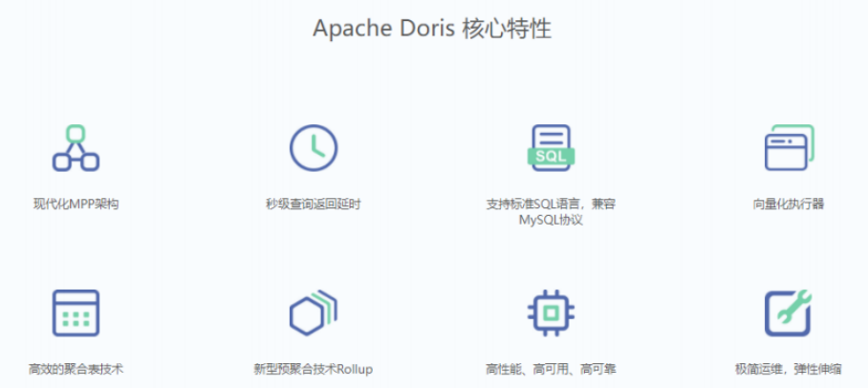Click the text "支持标准SQL语言，兼容 MySQL协议"
This screenshot has width=868, height=388.
click(551, 212)
